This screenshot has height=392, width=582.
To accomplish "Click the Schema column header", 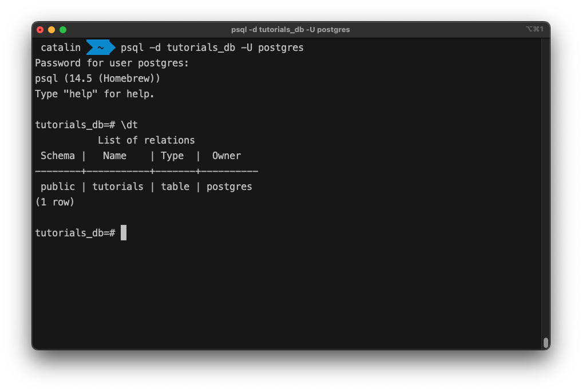I will tap(57, 155).
